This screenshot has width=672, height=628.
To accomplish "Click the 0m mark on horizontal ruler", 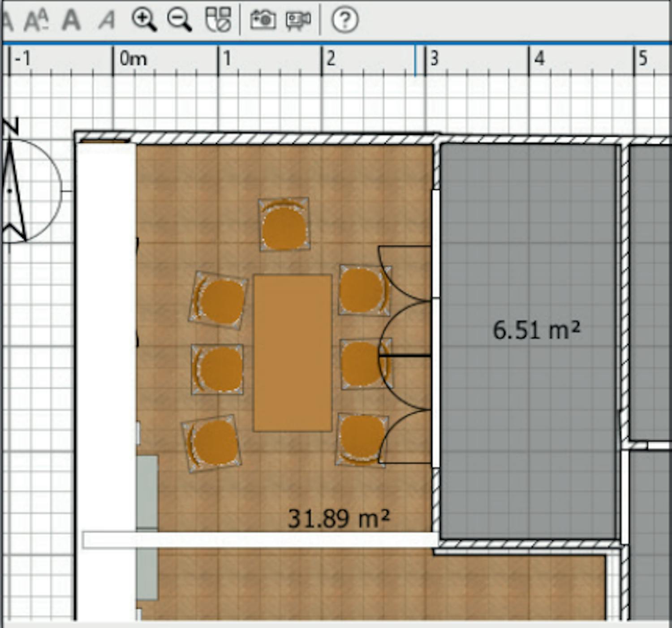I will (x=133, y=59).
